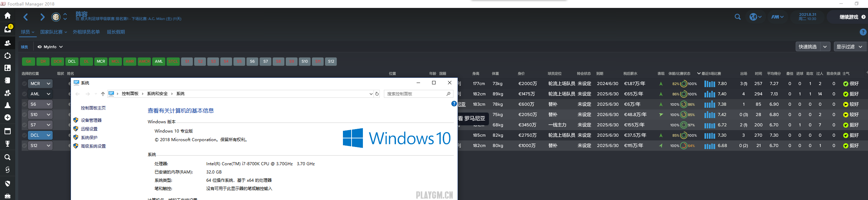Image resolution: width=868 pixels, height=200 pixels.
Task: Toggle the GK position filter button
Action: pos(29,61)
